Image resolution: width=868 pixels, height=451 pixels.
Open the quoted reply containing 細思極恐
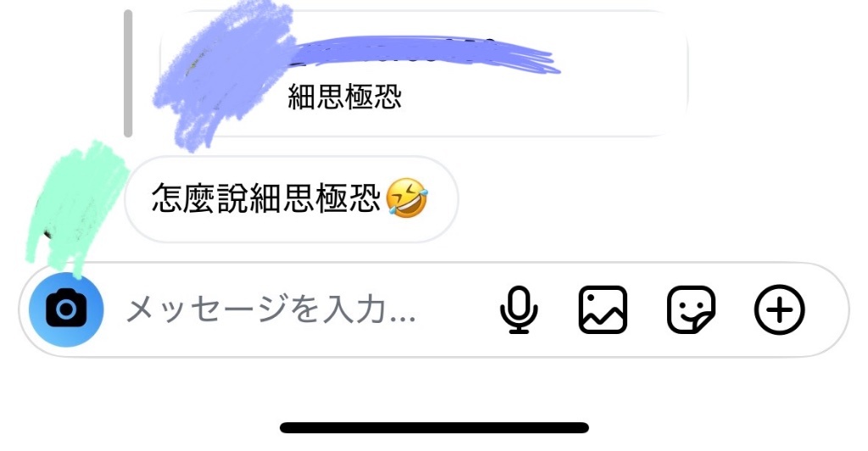[424, 73]
